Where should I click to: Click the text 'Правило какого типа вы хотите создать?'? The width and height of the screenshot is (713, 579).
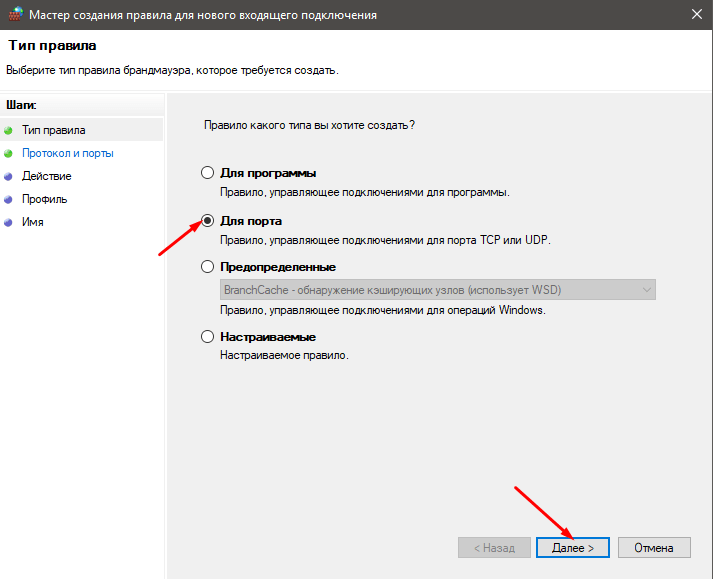[309, 125]
